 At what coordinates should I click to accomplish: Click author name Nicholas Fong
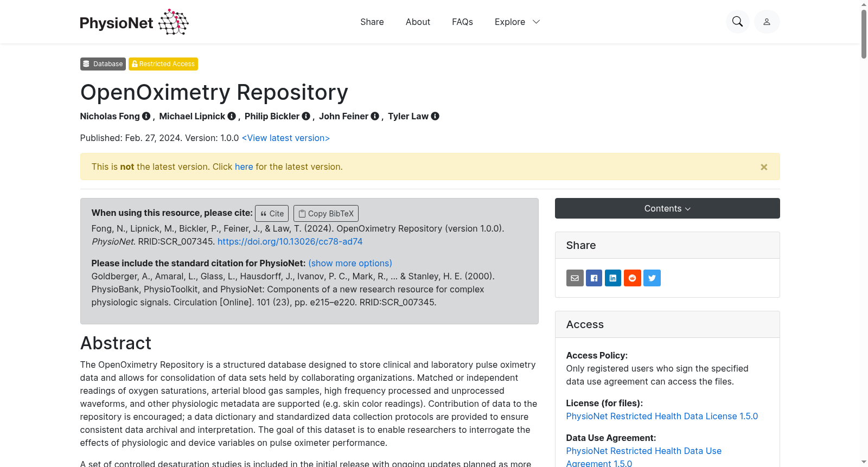click(110, 116)
